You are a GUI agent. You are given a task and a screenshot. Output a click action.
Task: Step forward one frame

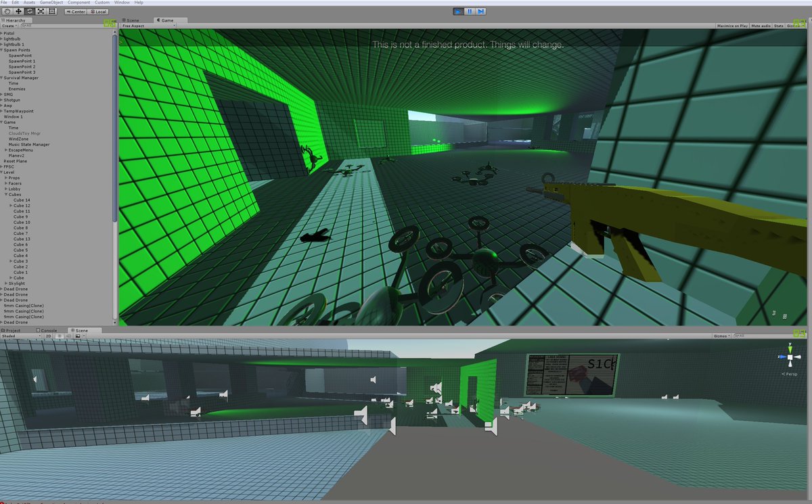(x=481, y=11)
